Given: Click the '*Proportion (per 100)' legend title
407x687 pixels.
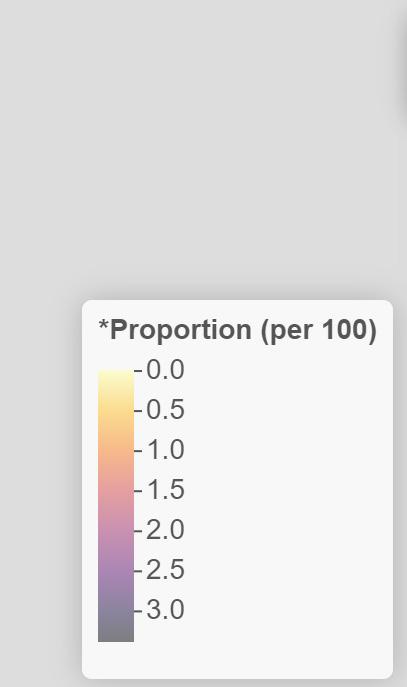Looking at the screenshot, I should point(237,329).
